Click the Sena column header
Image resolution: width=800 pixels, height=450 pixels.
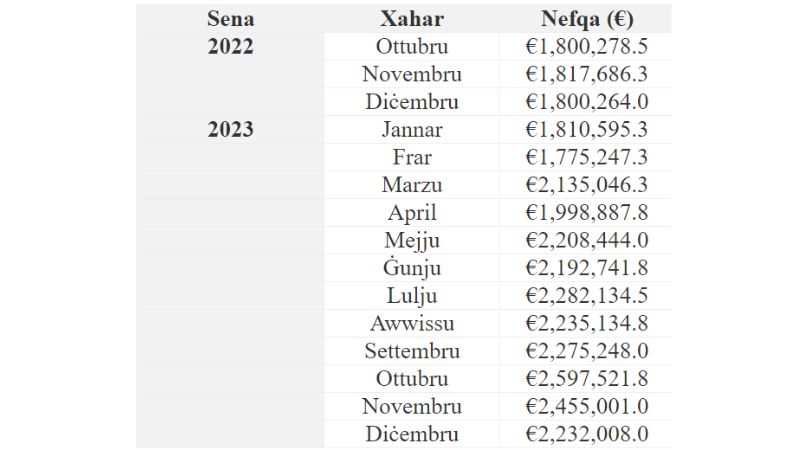[x=230, y=19]
